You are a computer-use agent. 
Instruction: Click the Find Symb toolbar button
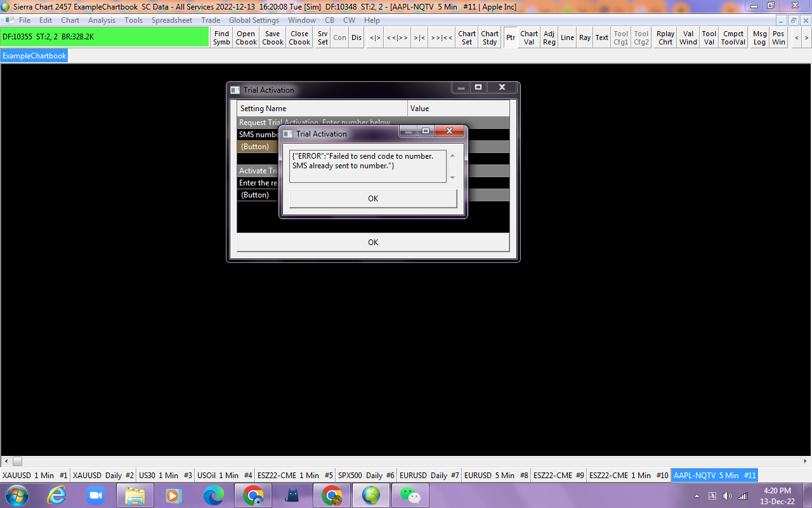click(221, 37)
